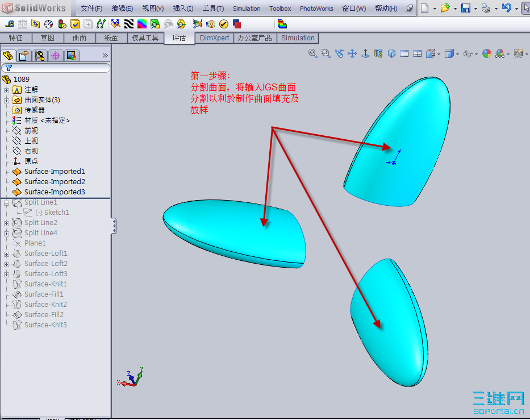This screenshot has width=530, height=420.
Task: Open the Open-file dropdown arrow
Action: coord(455,9)
